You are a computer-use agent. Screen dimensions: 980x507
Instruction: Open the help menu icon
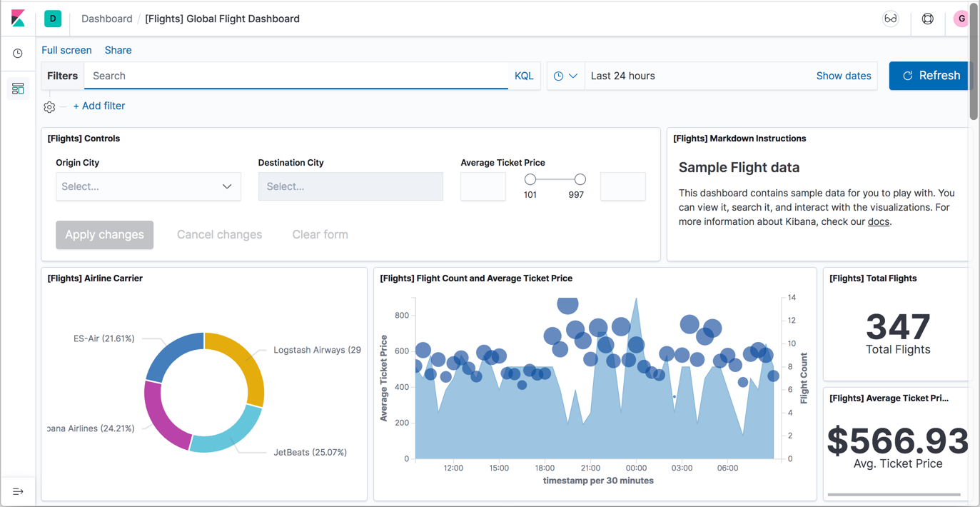tap(927, 19)
